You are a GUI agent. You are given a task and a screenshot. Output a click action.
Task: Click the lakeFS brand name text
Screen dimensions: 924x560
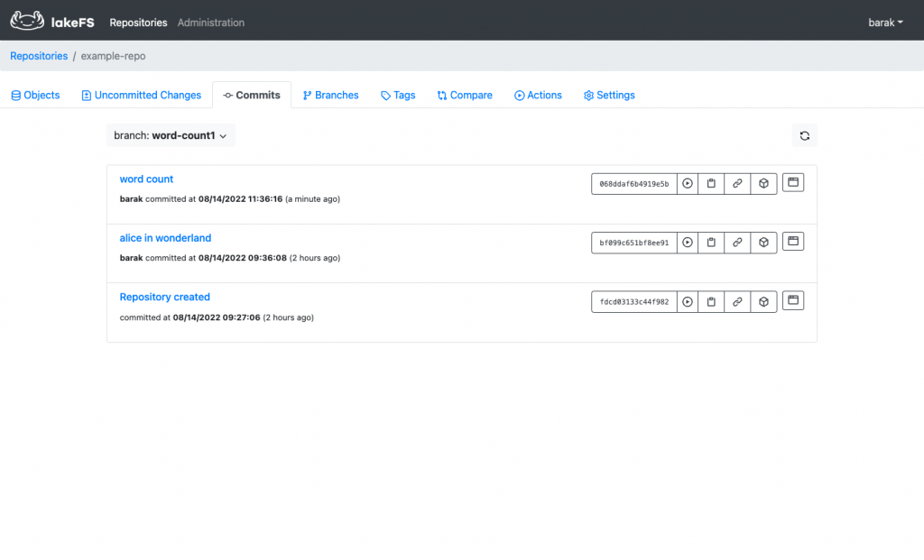pyautogui.click(x=72, y=23)
